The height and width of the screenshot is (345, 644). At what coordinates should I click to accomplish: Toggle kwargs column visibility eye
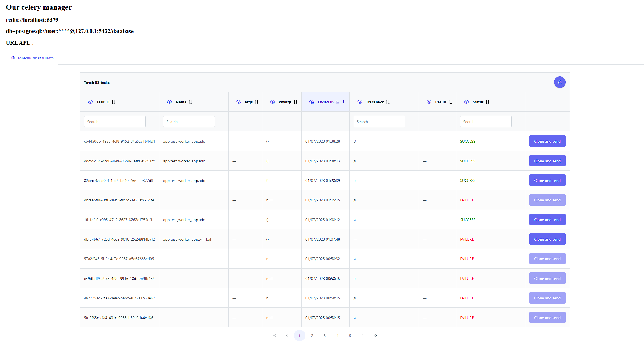(x=272, y=102)
